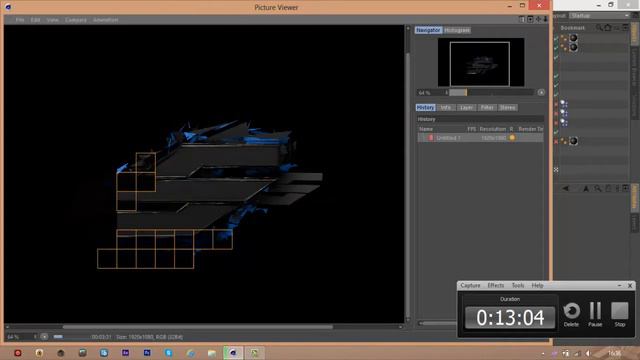Open Photoshop from the taskbar
The image size is (640, 360).
point(147,353)
